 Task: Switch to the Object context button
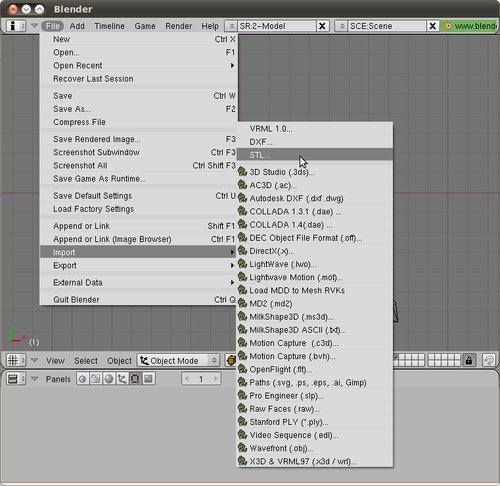click(x=122, y=379)
